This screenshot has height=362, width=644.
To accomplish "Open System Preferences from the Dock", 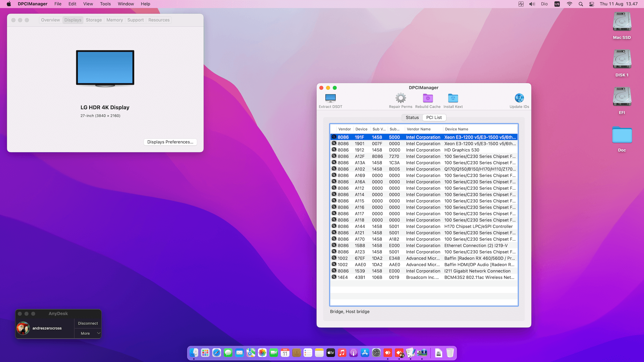I will click(376, 353).
